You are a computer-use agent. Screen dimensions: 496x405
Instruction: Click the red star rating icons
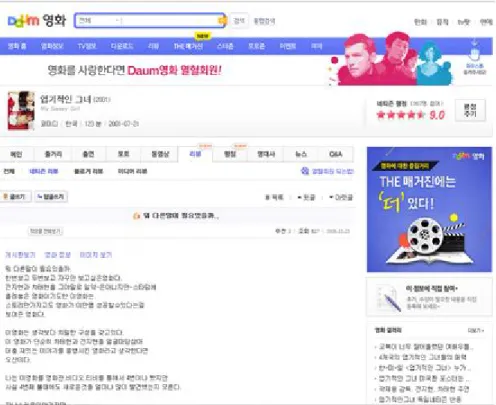click(x=401, y=115)
